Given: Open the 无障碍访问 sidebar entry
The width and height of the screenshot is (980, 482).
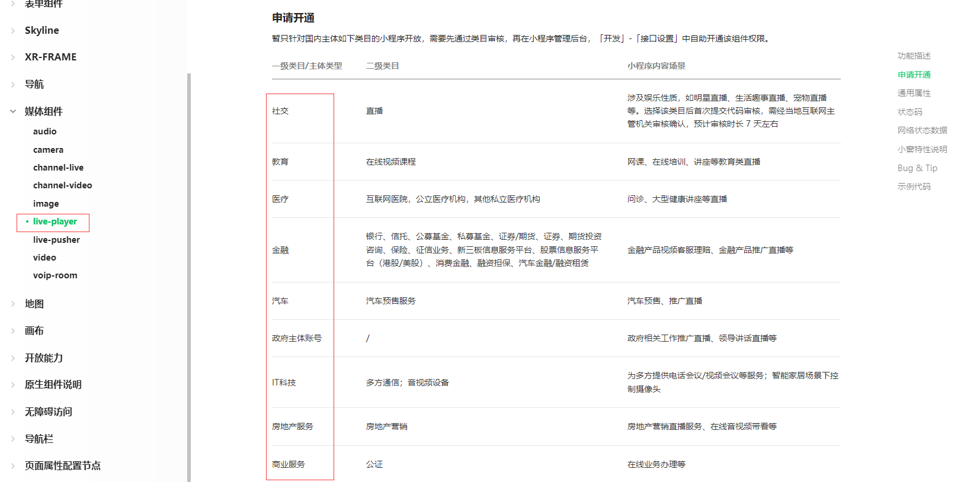Looking at the screenshot, I should pyautogui.click(x=49, y=412).
